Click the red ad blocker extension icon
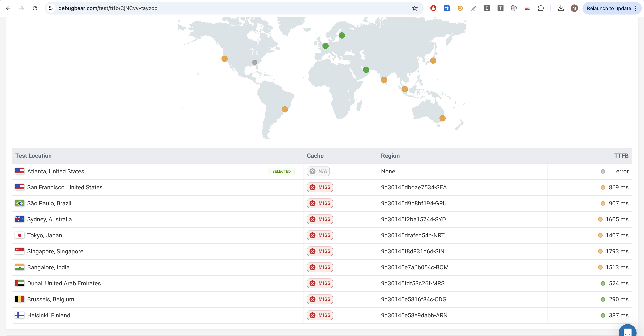The image size is (644, 336). click(x=433, y=8)
